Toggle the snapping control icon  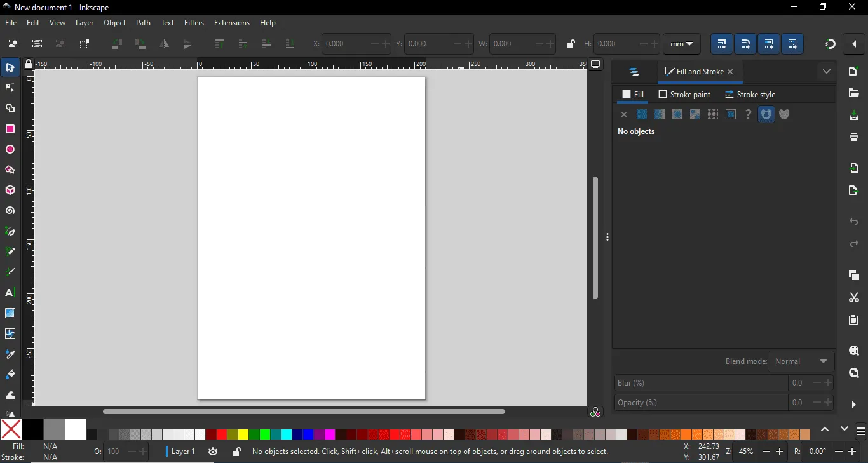(830, 44)
